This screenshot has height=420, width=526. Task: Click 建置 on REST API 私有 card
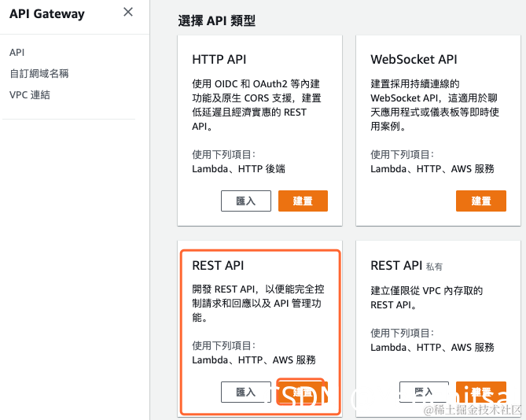click(481, 392)
